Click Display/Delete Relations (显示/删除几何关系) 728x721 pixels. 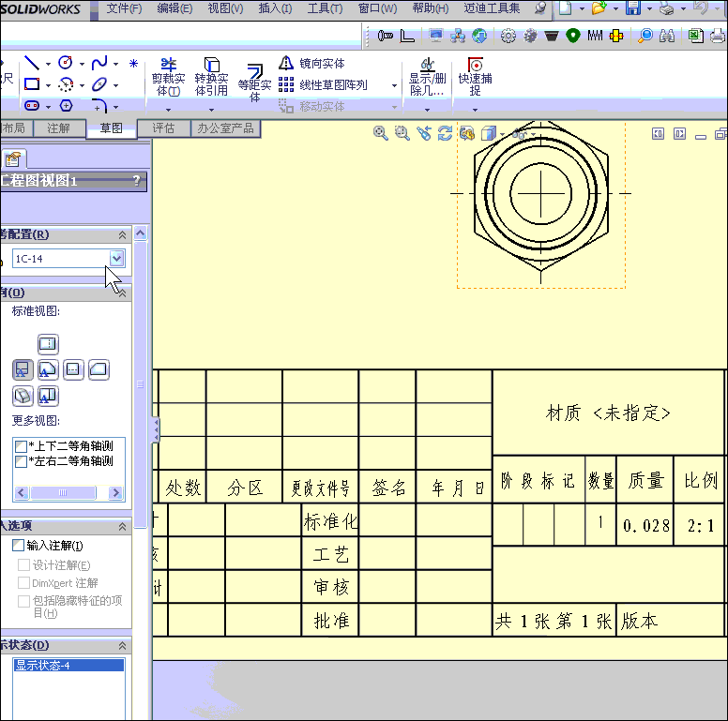click(427, 77)
